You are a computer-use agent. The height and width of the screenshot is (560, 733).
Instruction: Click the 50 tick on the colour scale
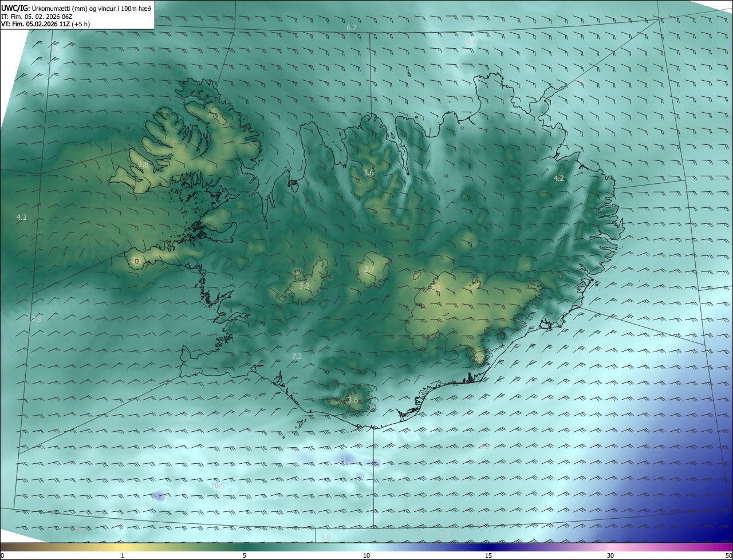[728, 555]
